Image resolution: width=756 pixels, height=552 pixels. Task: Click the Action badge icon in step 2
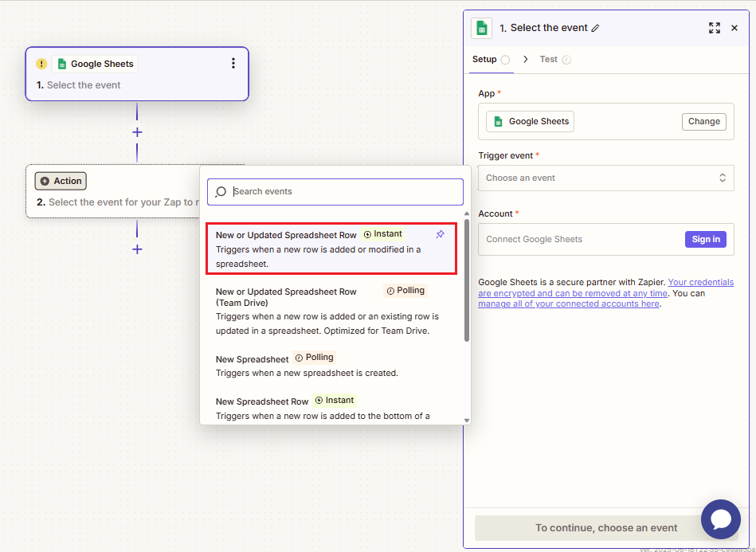tap(45, 181)
